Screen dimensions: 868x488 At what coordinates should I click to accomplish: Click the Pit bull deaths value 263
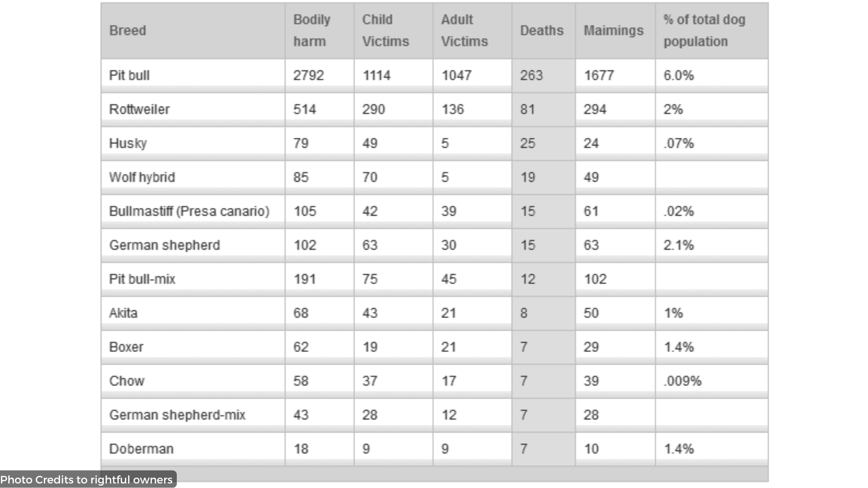[531, 75]
